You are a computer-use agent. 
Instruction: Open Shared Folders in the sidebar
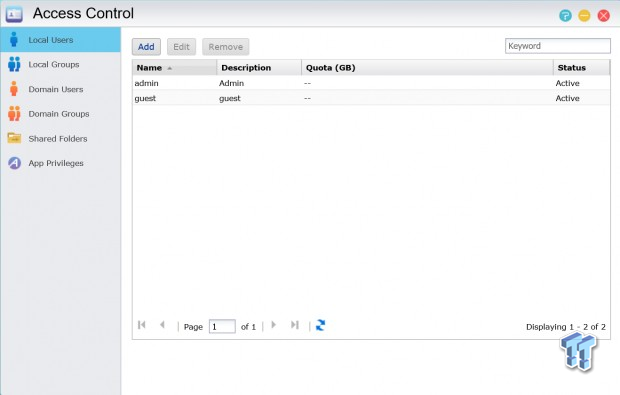[x=57, y=139]
